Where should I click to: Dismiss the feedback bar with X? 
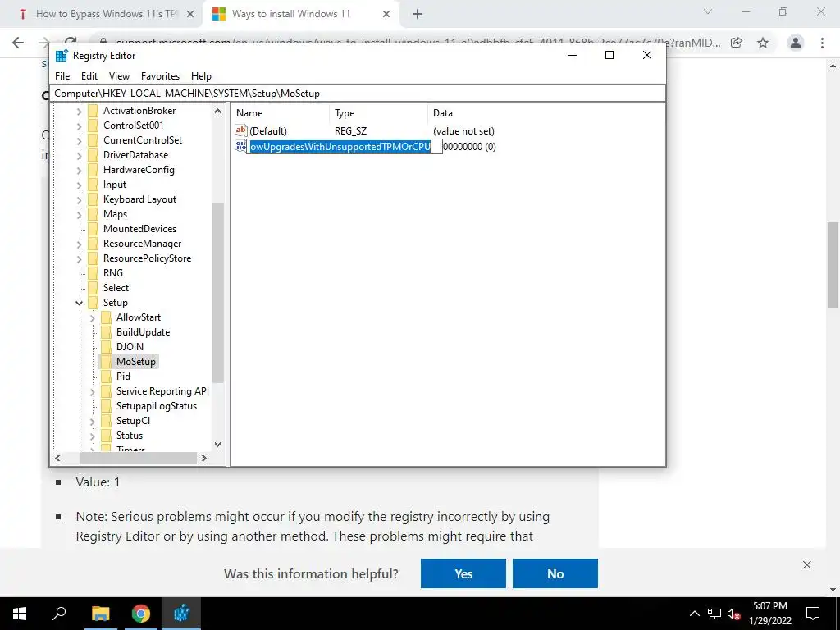click(807, 564)
